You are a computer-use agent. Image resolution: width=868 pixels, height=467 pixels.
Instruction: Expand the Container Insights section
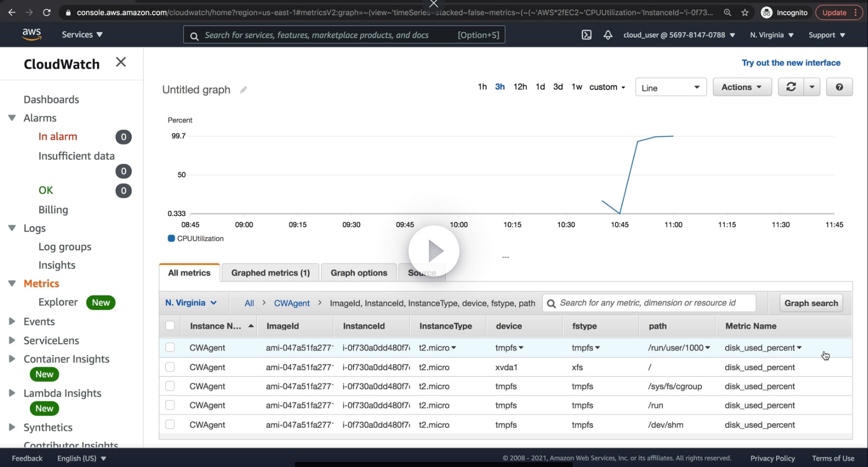click(12, 359)
